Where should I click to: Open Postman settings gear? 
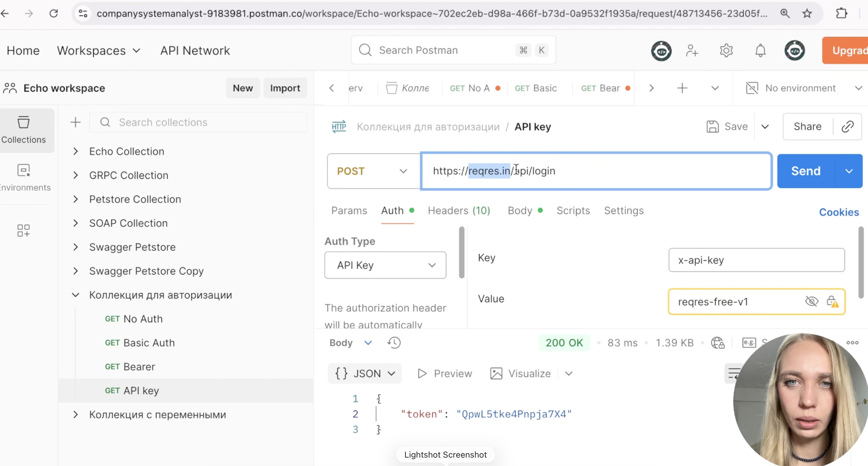(726, 51)
